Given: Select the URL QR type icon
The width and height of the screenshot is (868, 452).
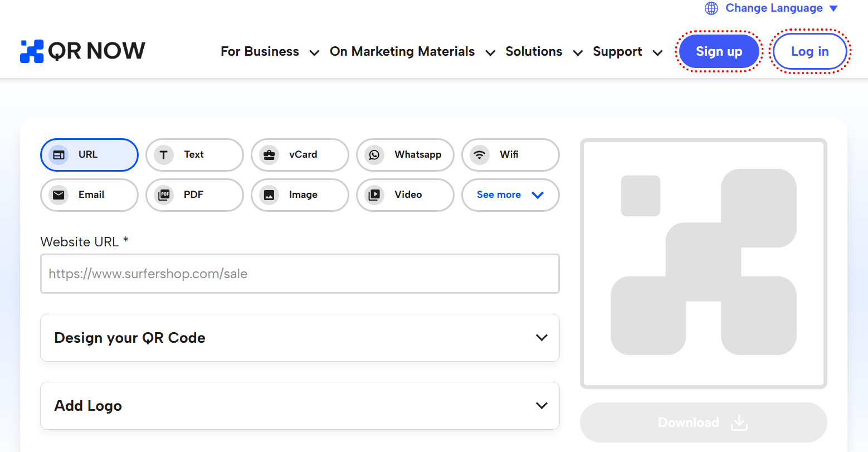Looking at the screenshot, I should (58, 155).
